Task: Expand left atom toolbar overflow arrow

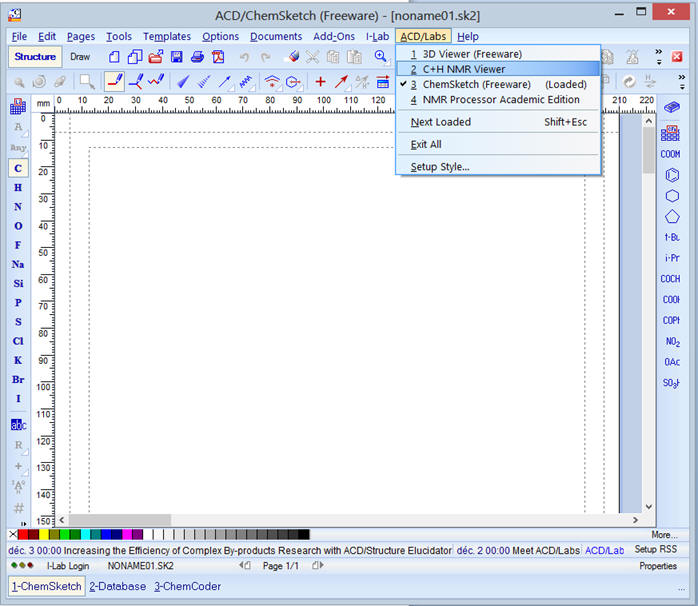Action: 24,524
